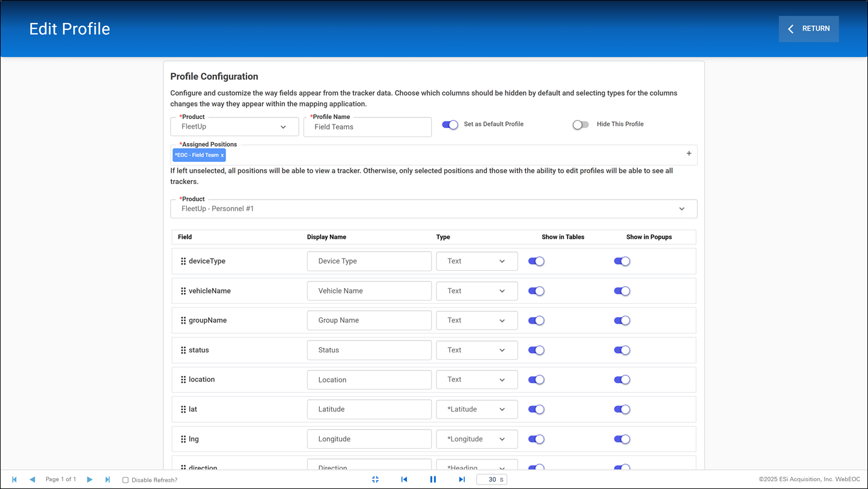Turn off Show in Tables for status
868x489 pixels.
tap(536, 350)
